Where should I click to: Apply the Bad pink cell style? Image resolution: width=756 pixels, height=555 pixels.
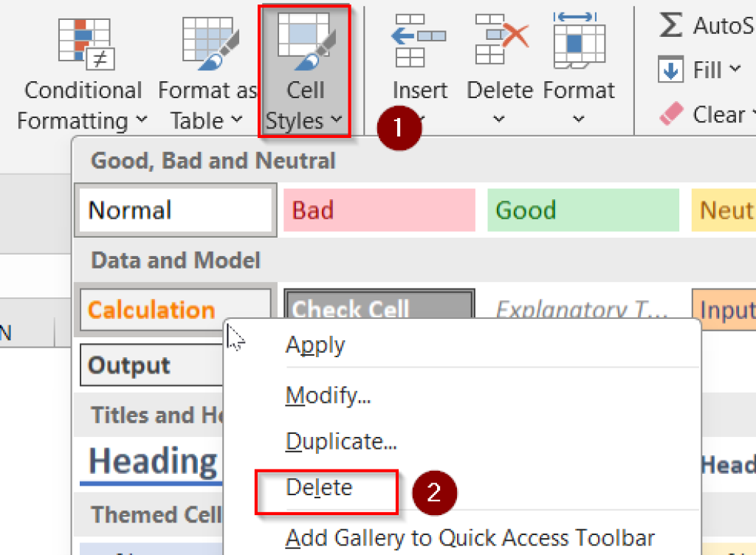click(379, 210)
